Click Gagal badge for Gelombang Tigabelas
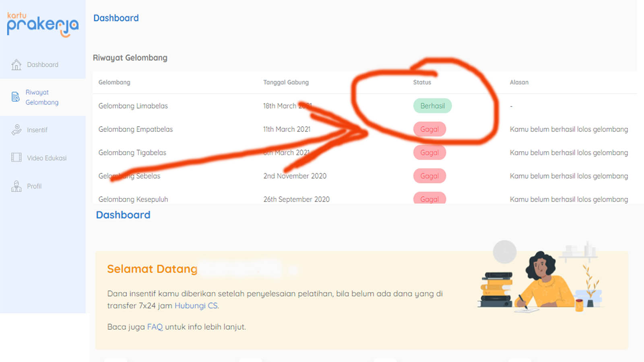The image size is (644, 362). 429,152
